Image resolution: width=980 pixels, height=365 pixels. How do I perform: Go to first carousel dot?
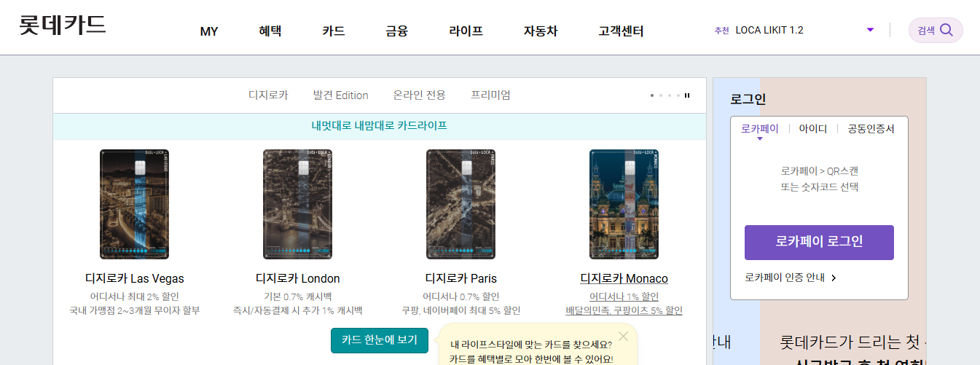[652, 95]
